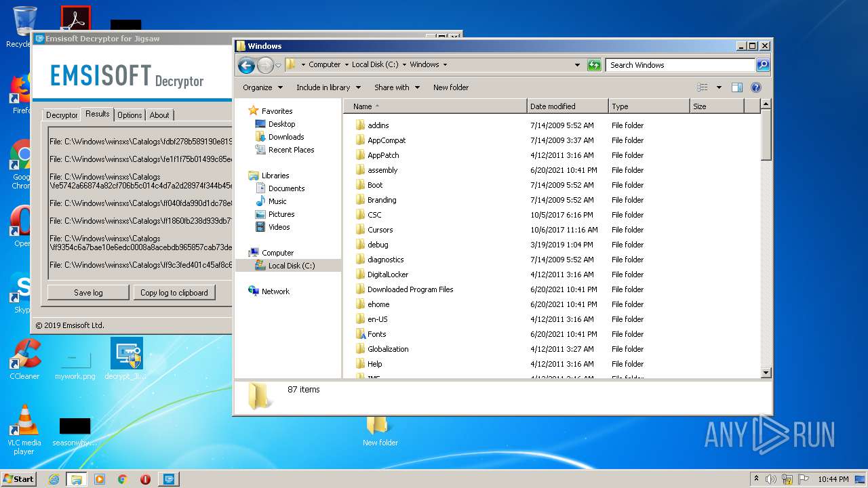Click the search magnifier icon in Explorer
Screen dimensions: 868x488
coord(763,65)
